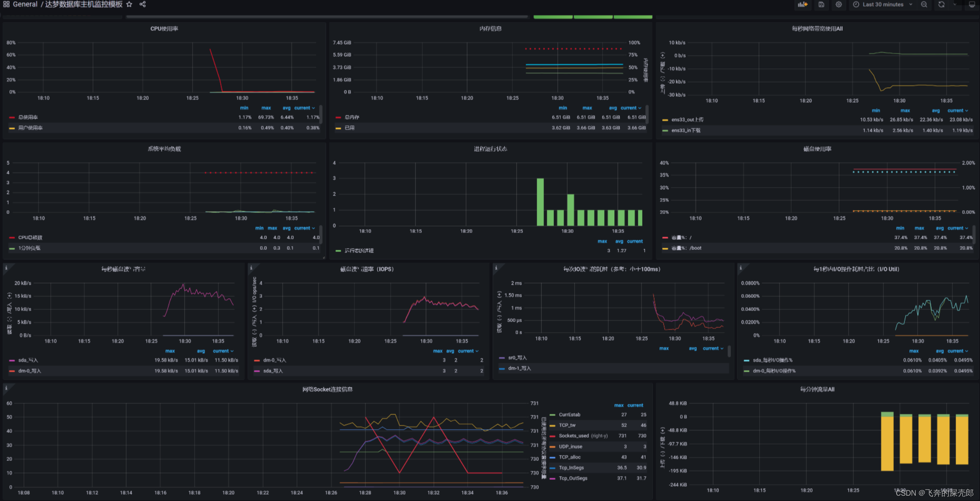
Task: Open CPU使用率 panel title menu
Action: (x=164, y=28)
